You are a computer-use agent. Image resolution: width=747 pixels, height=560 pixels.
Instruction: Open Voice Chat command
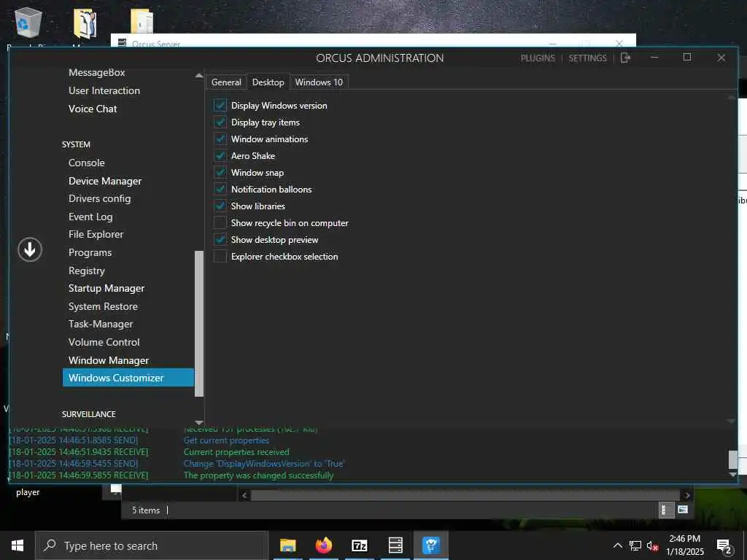click(x=93, y=109)
